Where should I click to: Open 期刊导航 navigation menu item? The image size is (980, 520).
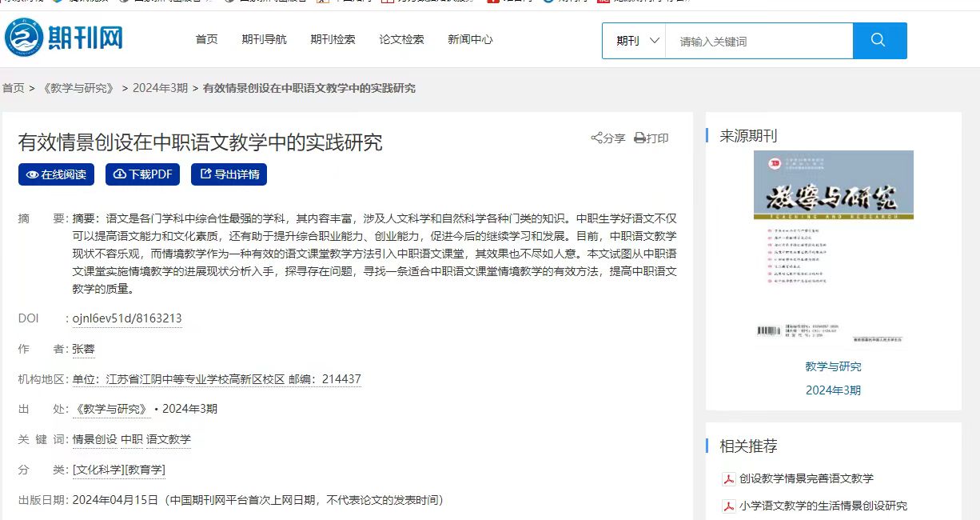[x=264, y=39]
